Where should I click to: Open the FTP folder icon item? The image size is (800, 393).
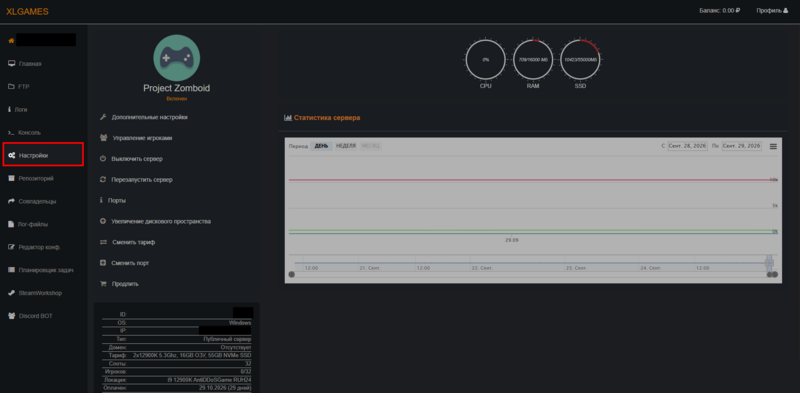click(11, 87)
